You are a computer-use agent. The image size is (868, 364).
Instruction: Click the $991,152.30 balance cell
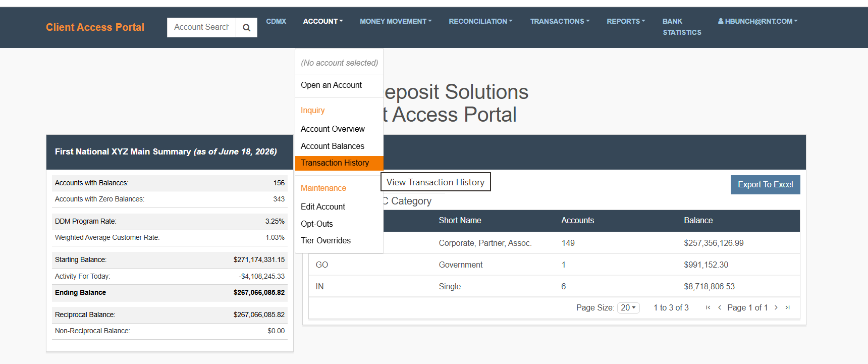click(x=706, y=265)
